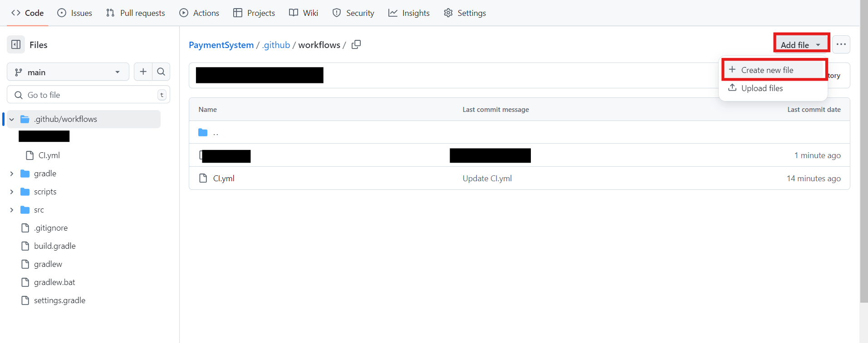The width and height of the screenshot is (868, 343).
Task: Click the PaymentSystem breadcrumb link
Action: coord(221,45)
